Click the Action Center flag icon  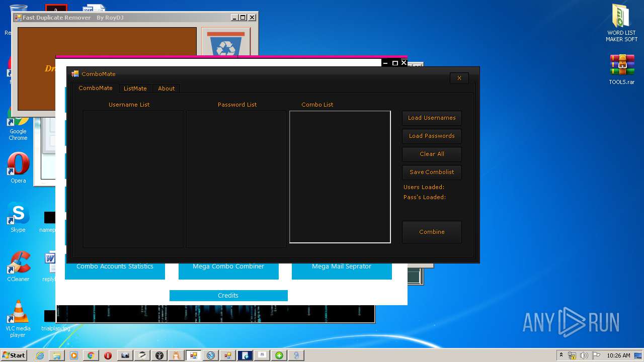pyautogui.click(x=596, y=355)
